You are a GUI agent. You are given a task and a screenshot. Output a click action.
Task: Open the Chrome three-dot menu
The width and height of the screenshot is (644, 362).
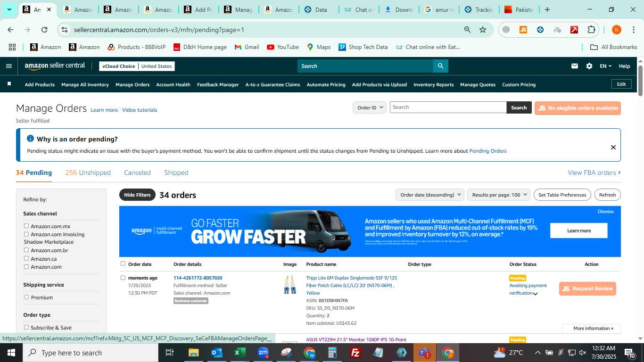click(633, 30)
